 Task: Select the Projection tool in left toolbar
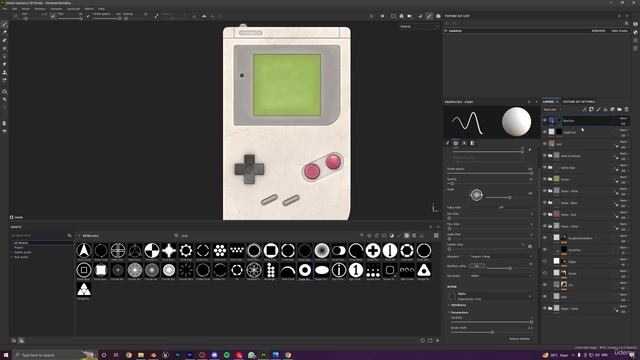(4, 40)
